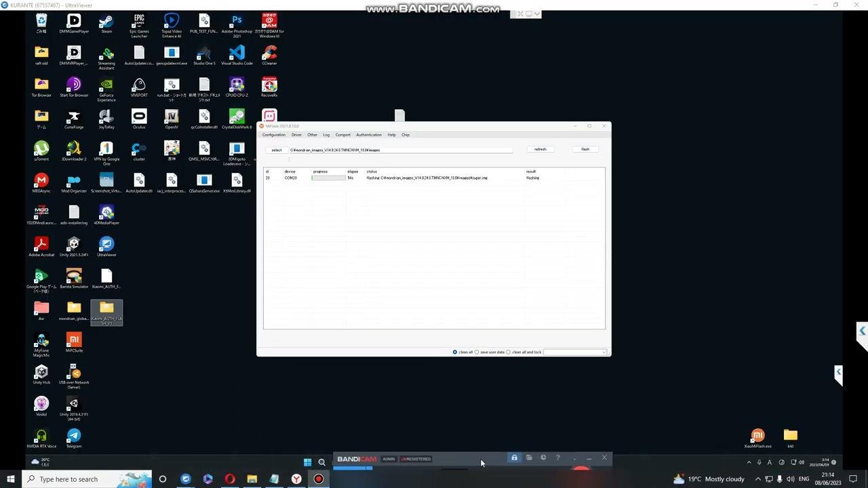Click the Recycle Bin desktop icon

pos(41,24)
